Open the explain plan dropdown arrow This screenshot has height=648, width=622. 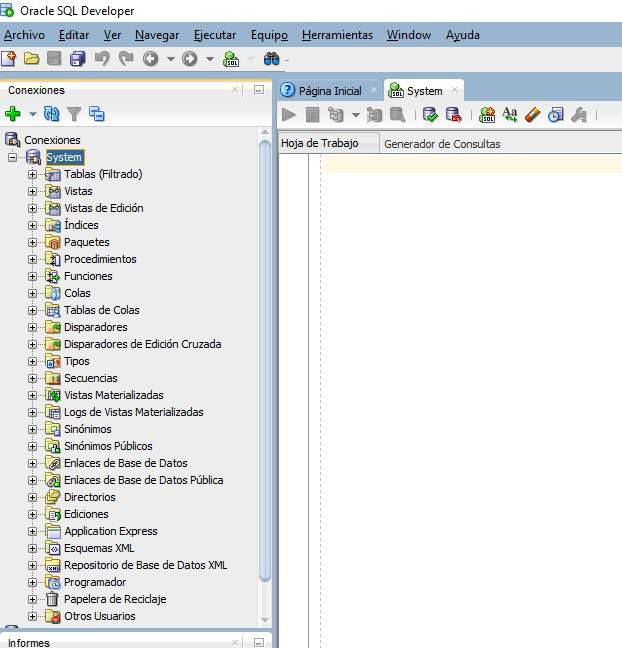coord(355,115)
